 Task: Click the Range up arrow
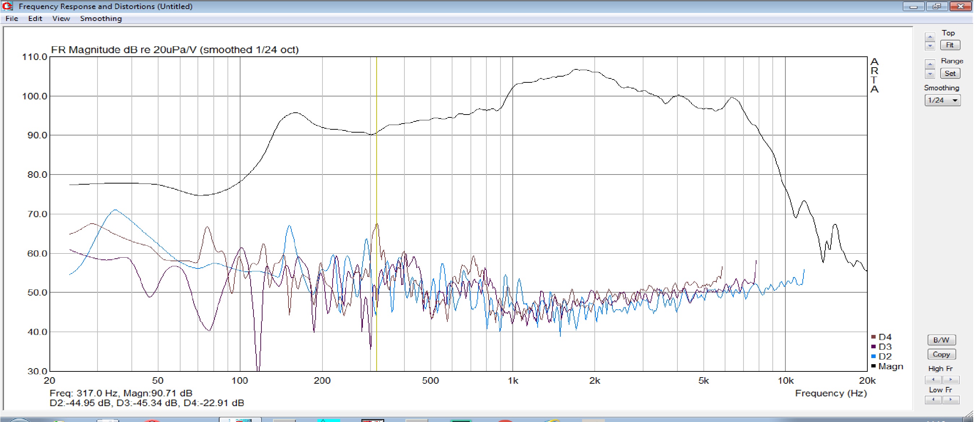(x=930, y=64)
